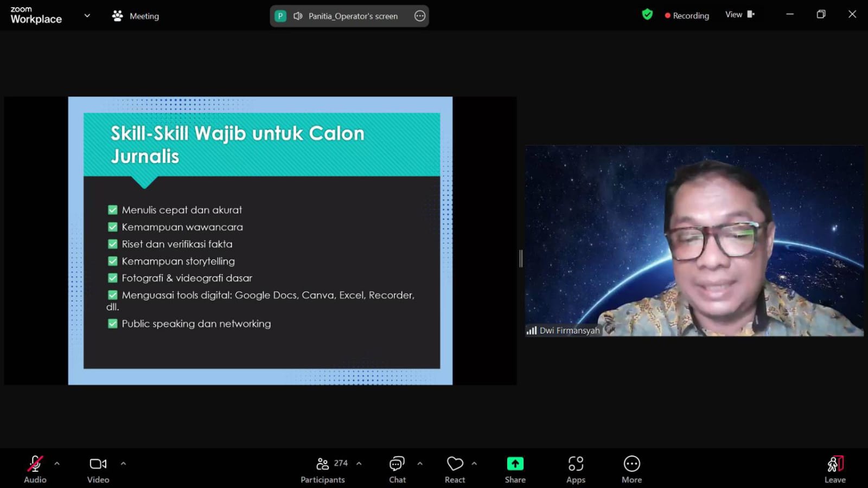Click checkmark beside 'Kemampuan storytelling'
This screenshot has height=488, width=868.
coord(113,261)
